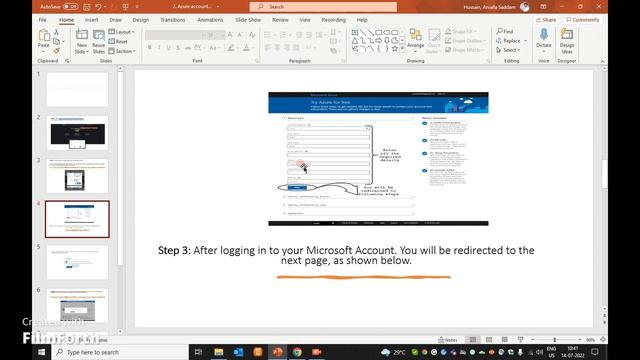Image resolution: width=640 pixels, height=360 pixels.
Task: Open Google Chrome from taskbar
Action: tap(297, 352)
